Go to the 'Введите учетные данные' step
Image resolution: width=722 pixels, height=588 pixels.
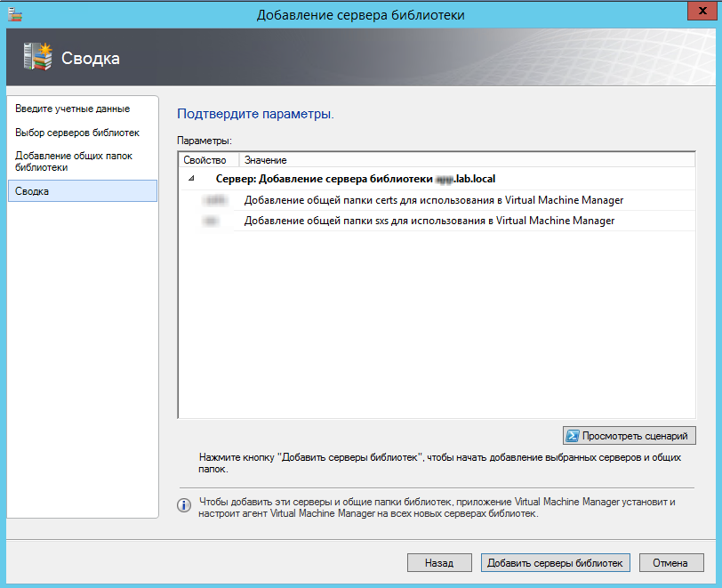point(73,109)
